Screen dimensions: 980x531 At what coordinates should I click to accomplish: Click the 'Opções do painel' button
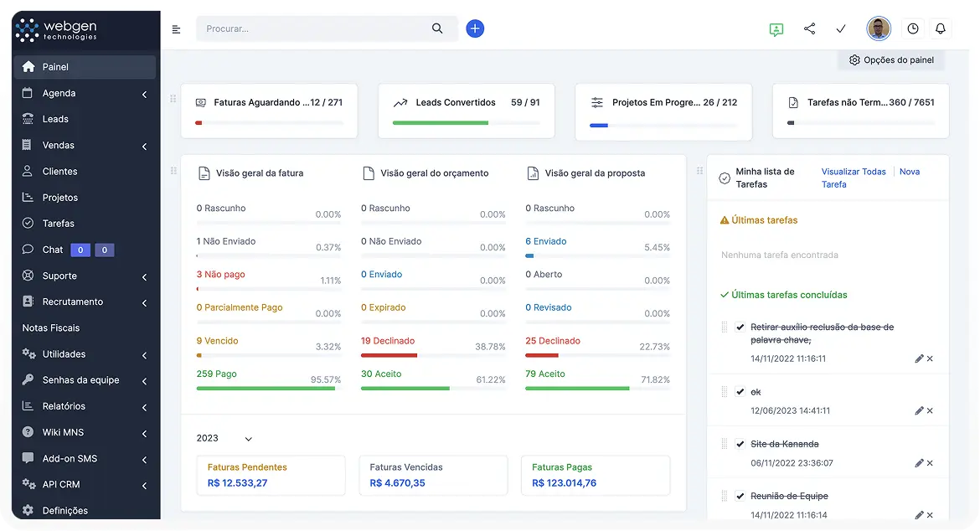(x=891, y=60)
